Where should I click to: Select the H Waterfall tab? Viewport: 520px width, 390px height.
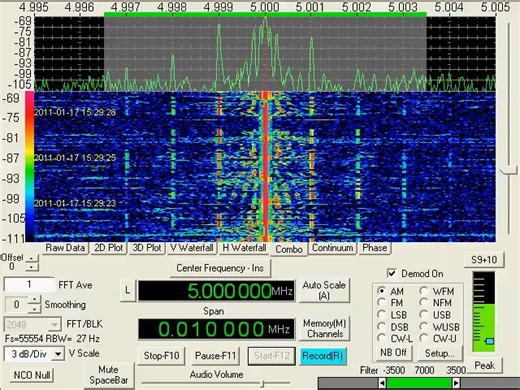pos(244,248)
